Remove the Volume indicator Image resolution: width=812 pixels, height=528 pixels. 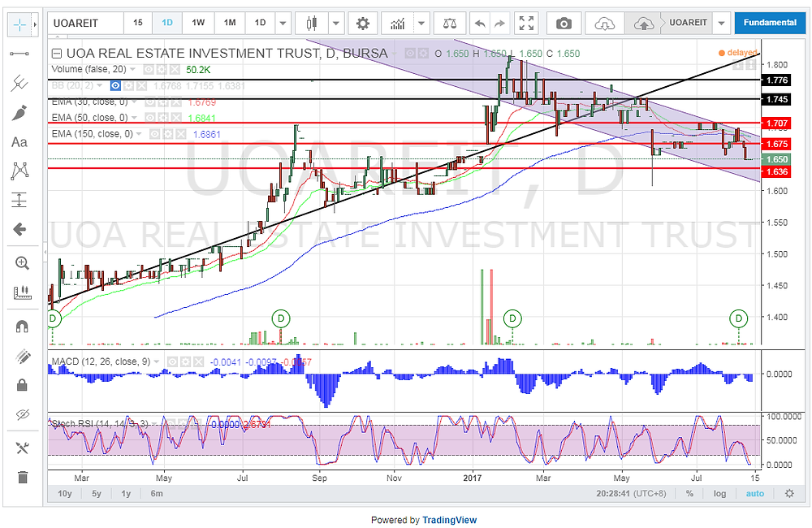pos(175,69)
